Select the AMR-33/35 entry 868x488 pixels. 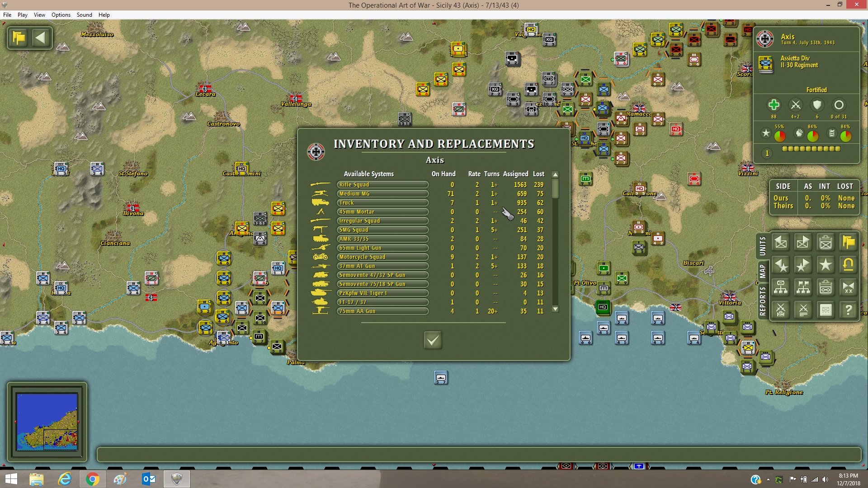point(382,239)
